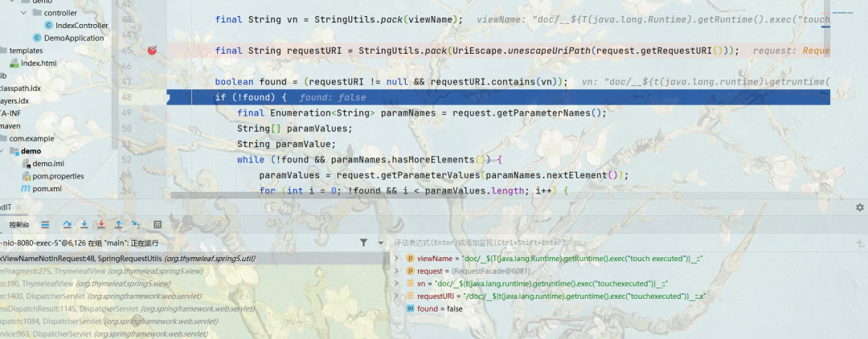Viewport: 868px width, 339px height.
Task: Click the add watch plus icon
Action: (860, 243)
